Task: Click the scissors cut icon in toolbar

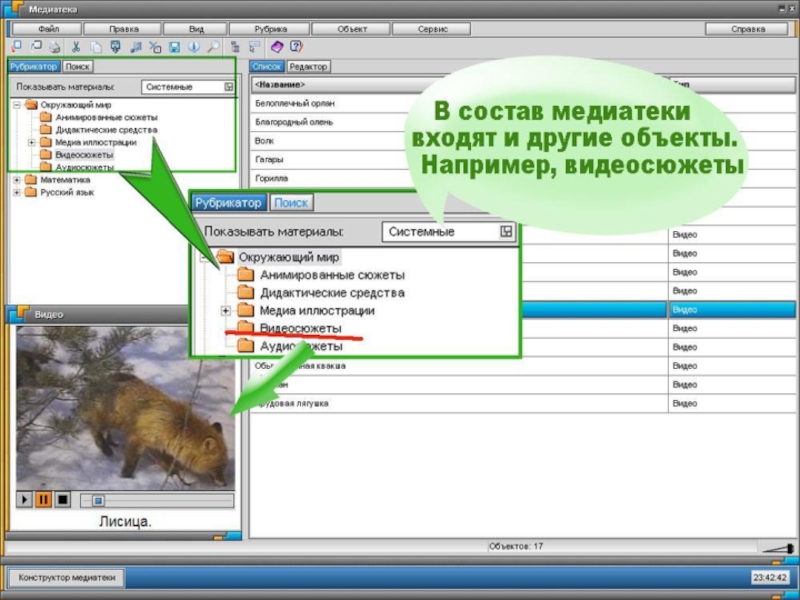Action: (76, 46)
